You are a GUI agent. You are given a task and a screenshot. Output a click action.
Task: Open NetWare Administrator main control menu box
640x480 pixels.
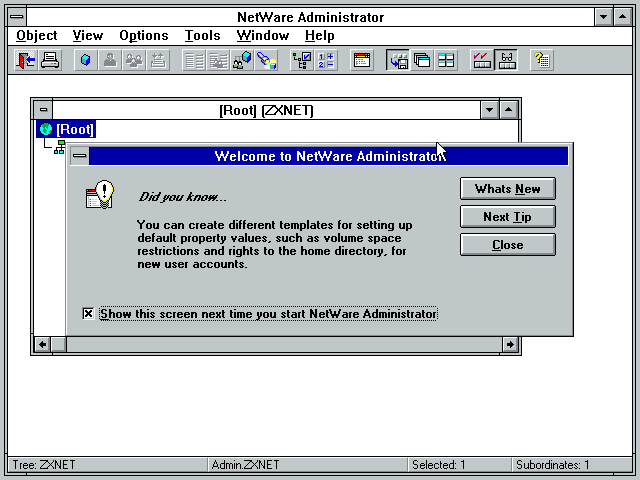point(17,17)
